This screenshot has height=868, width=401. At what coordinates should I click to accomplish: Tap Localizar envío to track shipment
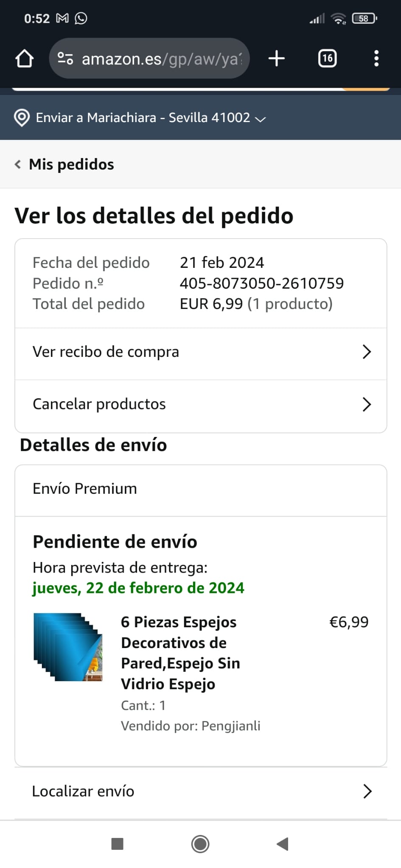tap(83, 791)
